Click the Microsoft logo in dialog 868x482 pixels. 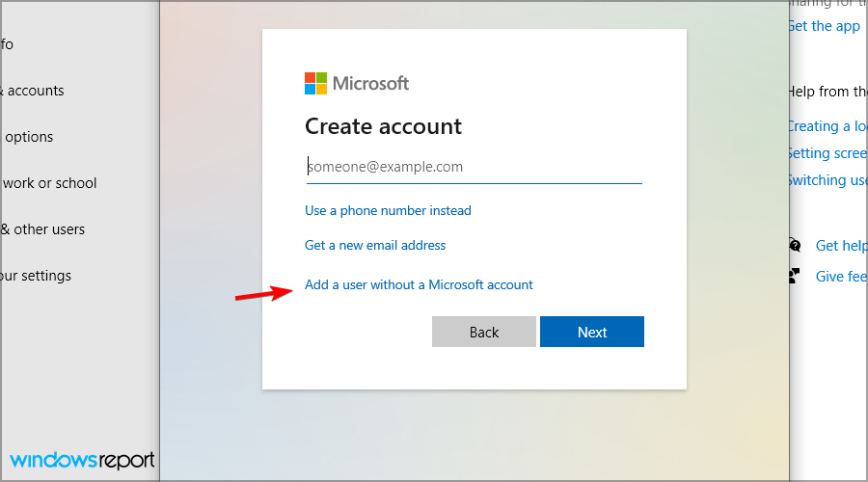click(x=357, y=84)
